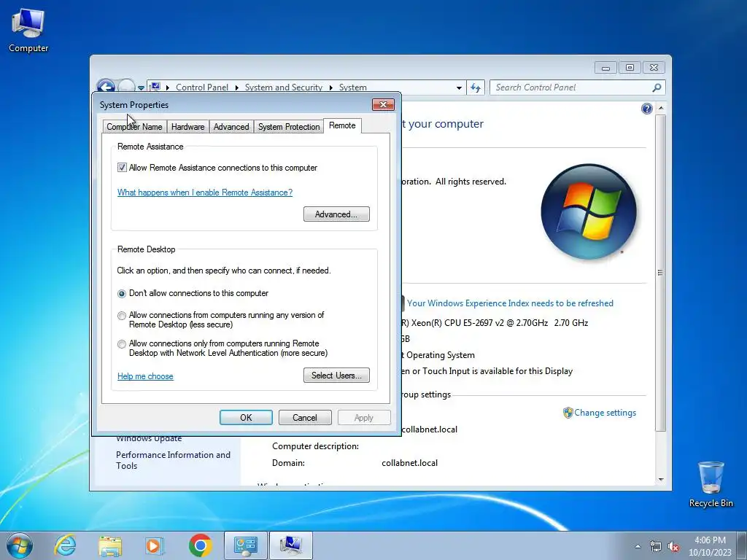Open the Help me choose link
Screen dimensions: 747x560
[x=145, y=376]
